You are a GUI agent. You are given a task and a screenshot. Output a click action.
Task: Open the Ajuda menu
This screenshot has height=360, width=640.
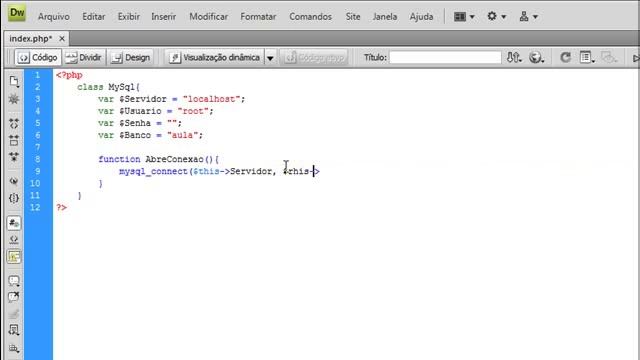click(421, 17)
